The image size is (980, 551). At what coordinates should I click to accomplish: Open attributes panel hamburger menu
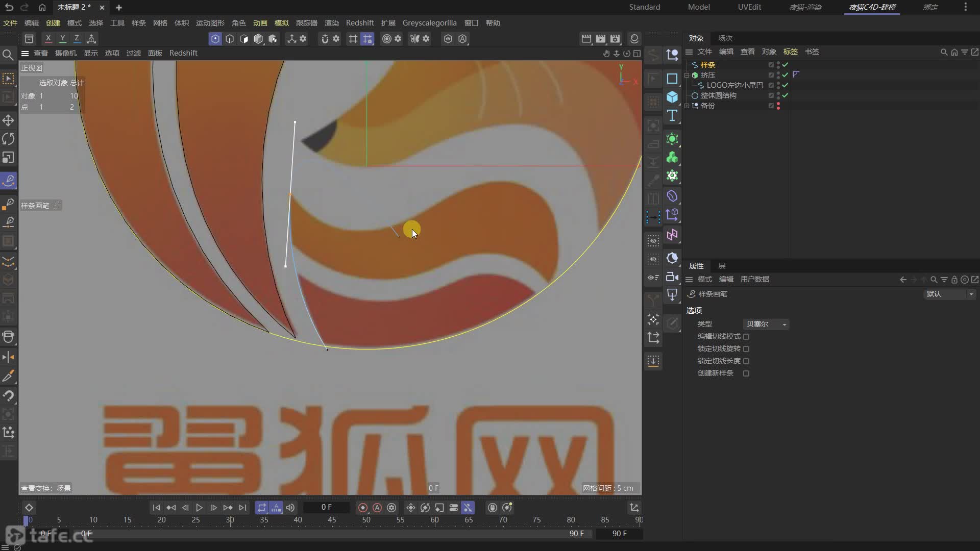689,279
